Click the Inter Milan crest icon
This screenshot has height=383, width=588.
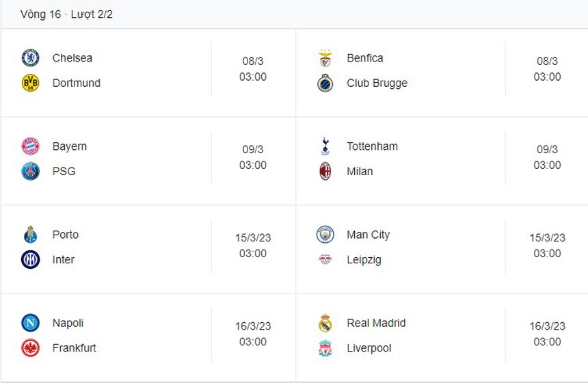[x=30, y=260]
